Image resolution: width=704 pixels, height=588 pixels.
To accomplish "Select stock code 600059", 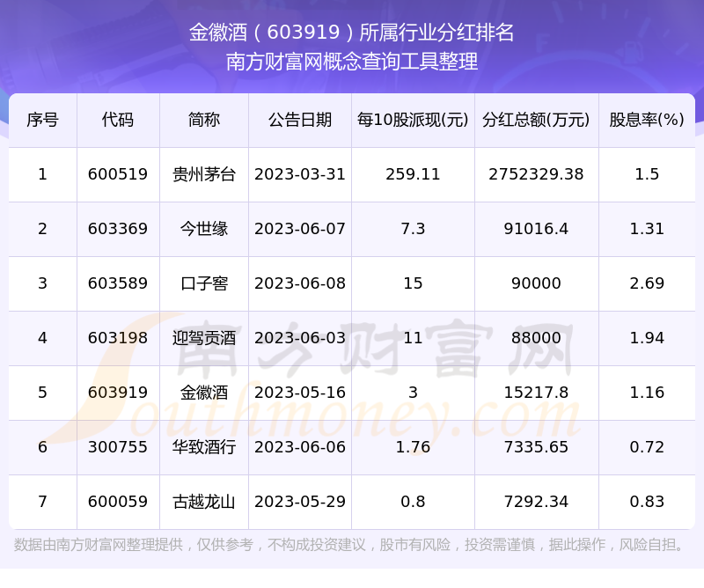I will [x=118, y=502].
